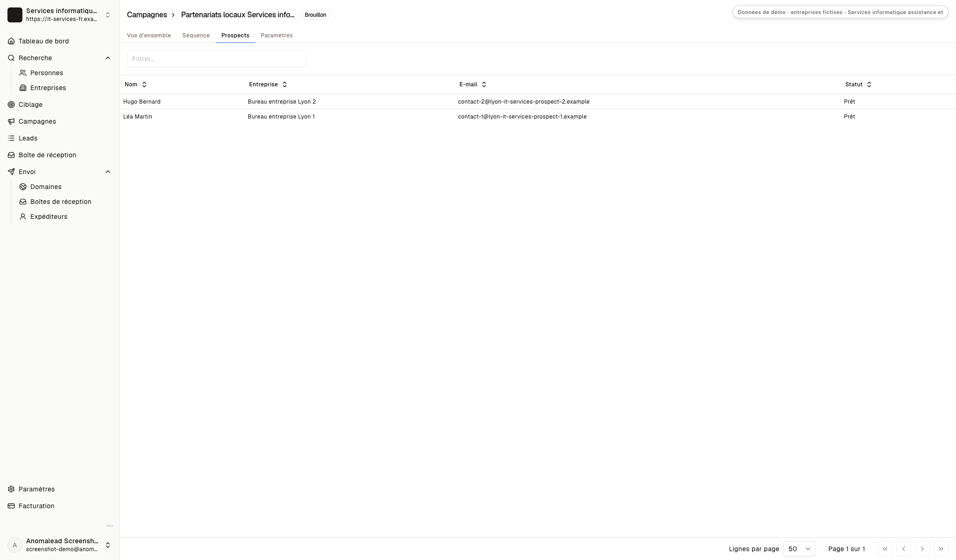
Task: Select the Prospects tab
Action: point(235,35)
